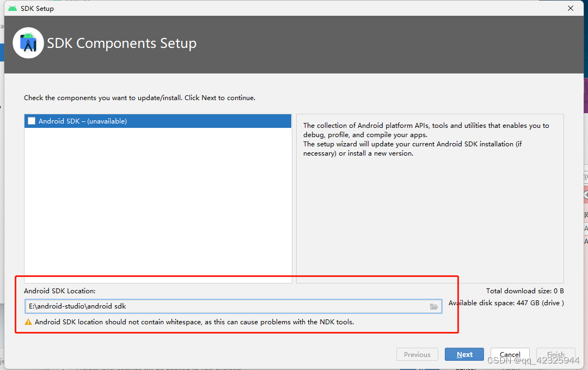Click the Cancel button

tap(510, 354)
